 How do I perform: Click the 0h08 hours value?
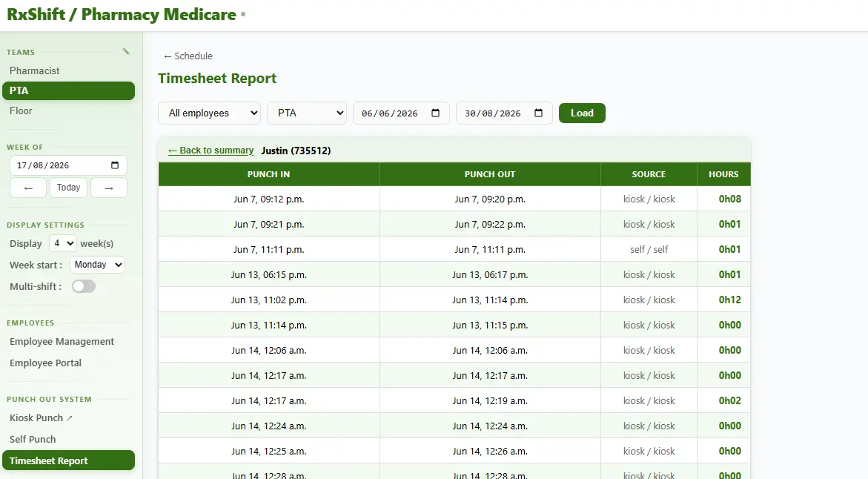(x=729, y=199)
